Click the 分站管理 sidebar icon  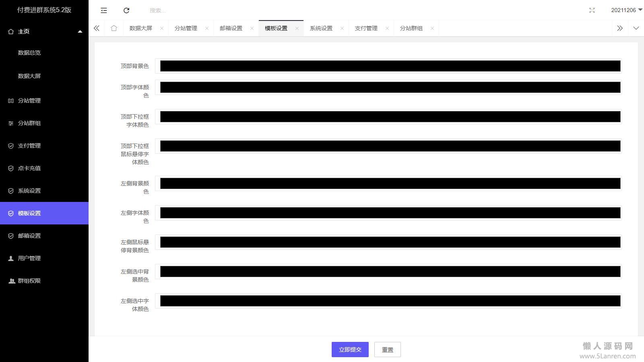pos(11,101)
